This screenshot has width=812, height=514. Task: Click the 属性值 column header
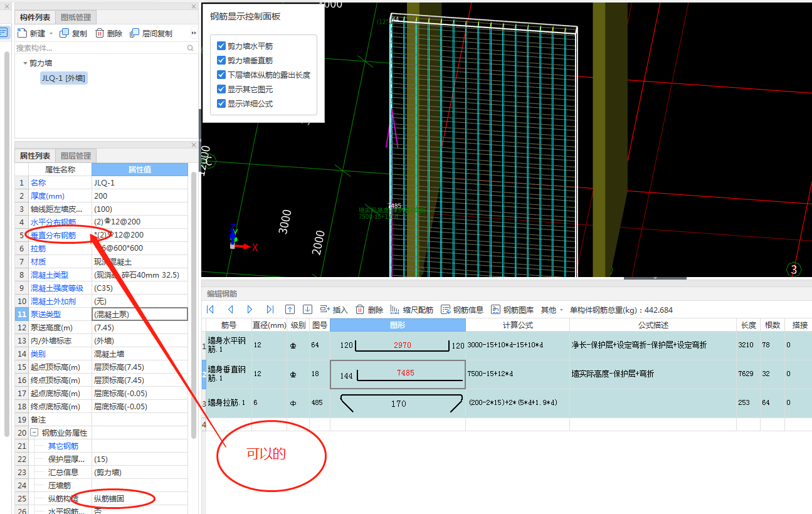[x=140, y=169]
